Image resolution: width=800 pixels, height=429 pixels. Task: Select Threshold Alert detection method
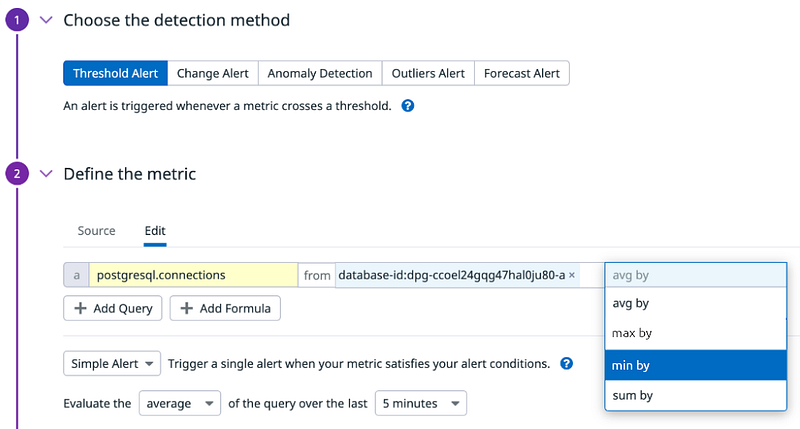(115, 73)
